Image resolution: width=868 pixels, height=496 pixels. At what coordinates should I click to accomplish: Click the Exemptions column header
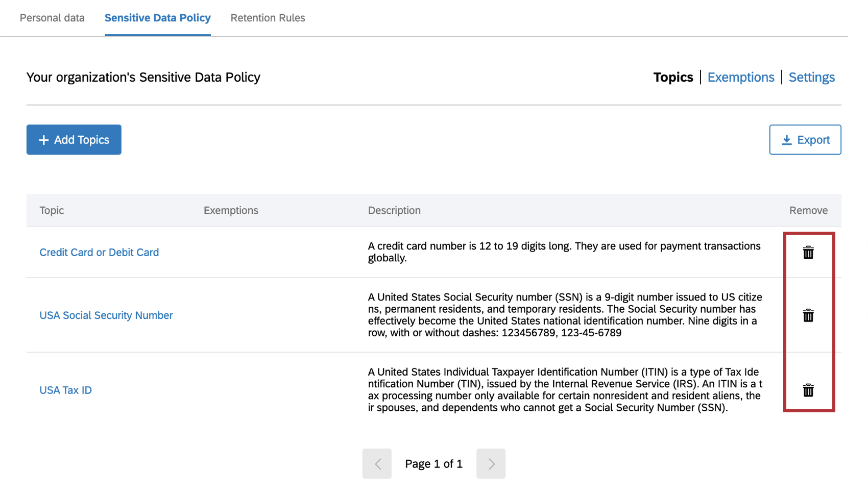[x=231, y=210]
